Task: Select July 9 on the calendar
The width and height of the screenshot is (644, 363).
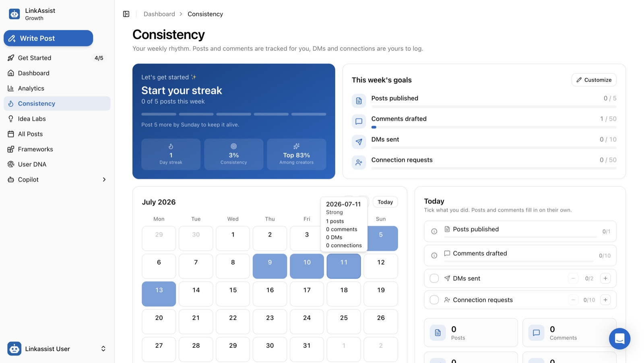Action: coord(270,266)
